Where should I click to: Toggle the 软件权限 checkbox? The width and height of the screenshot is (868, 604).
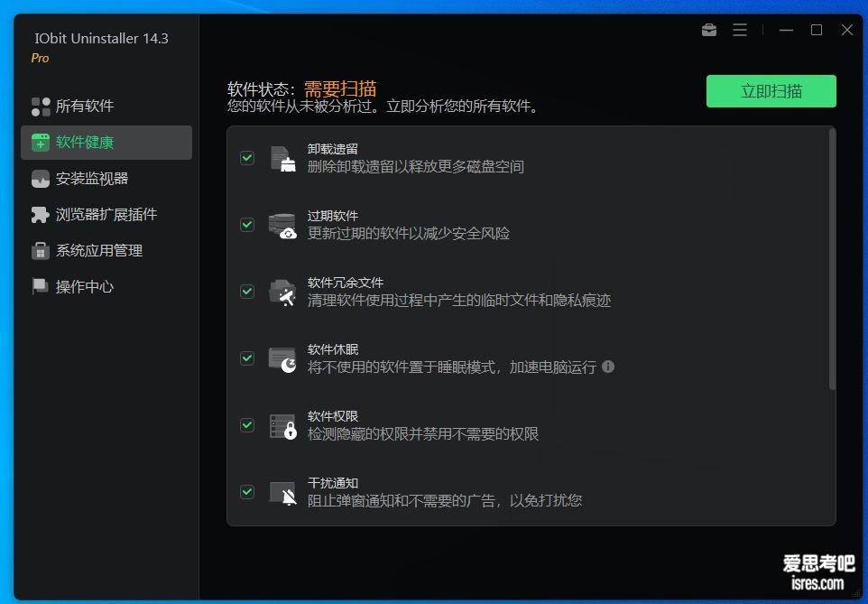(247, 425)
